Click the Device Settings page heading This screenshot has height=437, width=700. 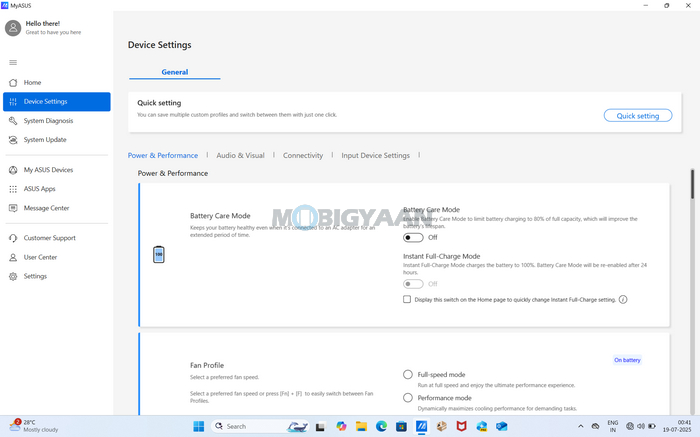(159, 45)
